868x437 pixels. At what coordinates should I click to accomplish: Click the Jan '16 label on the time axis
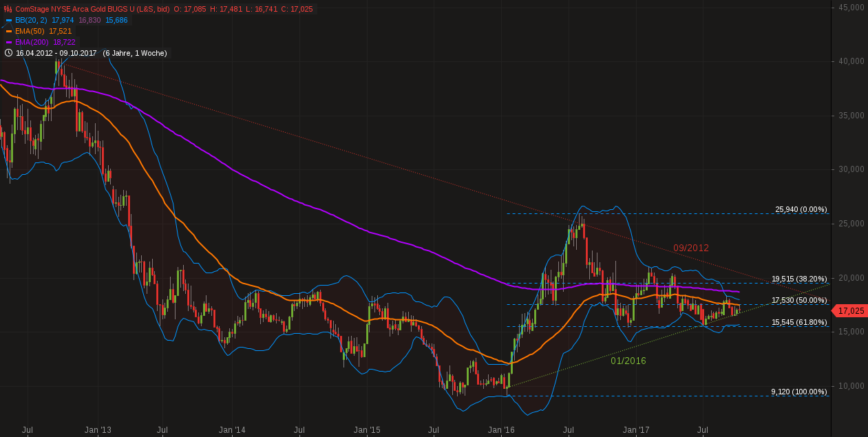(500, 429)
